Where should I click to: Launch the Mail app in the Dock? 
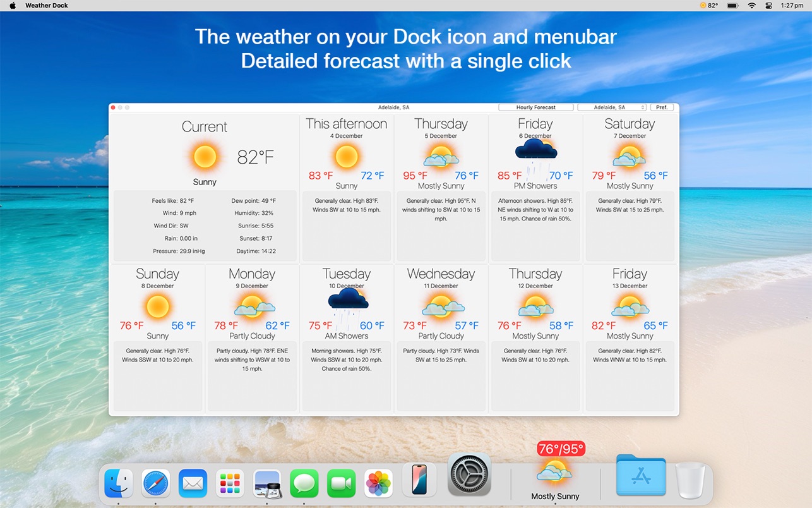193,483
